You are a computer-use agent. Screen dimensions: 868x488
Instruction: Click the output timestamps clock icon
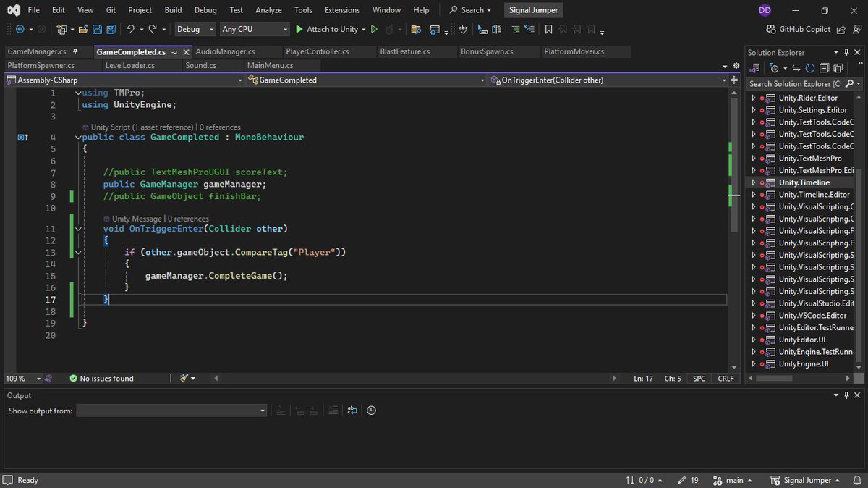click(371, 411)
